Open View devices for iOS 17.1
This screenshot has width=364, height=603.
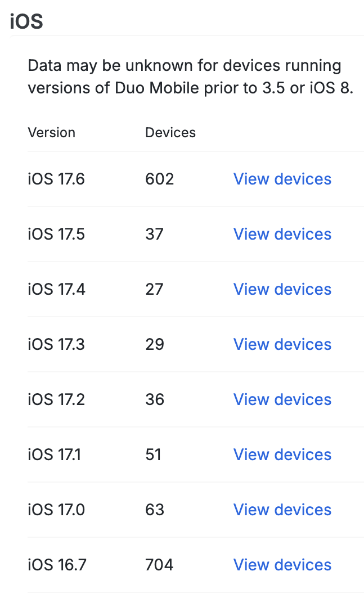coord(282,454)
